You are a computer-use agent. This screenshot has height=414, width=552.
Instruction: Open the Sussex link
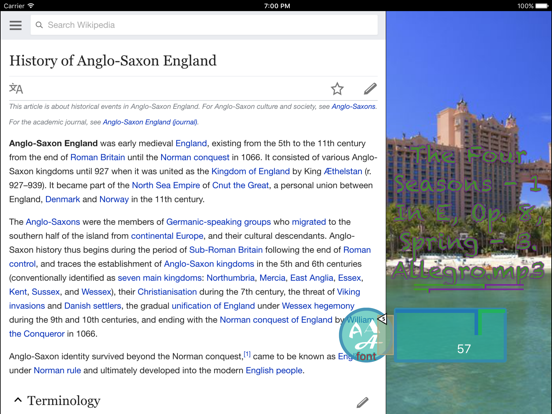click(x=45, y=292)
